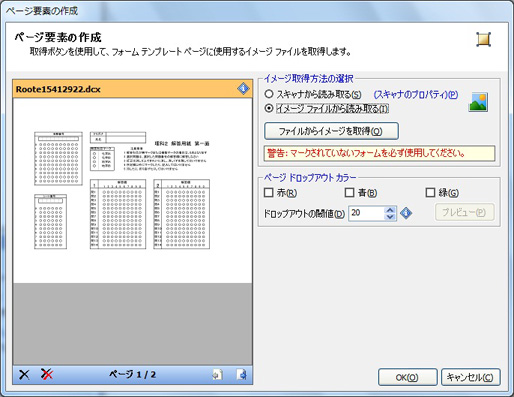Viewport: 514px width, 397px height.
Task: Enable the 緑(G) dropout checkbox
Action: [x=430, y=192]
